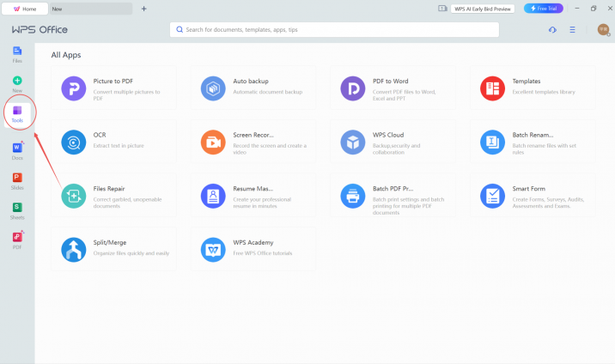Screen dimensions: 615x364
Task: Open the WPS Cloud icon
Action: coord(352,142)
